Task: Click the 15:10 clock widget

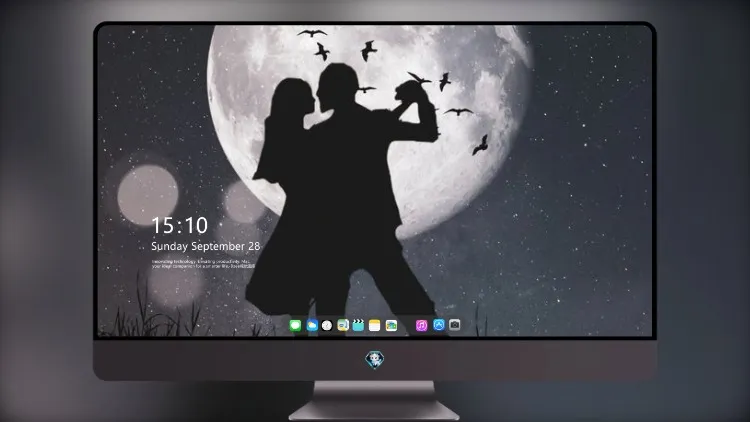Action: 180,225
